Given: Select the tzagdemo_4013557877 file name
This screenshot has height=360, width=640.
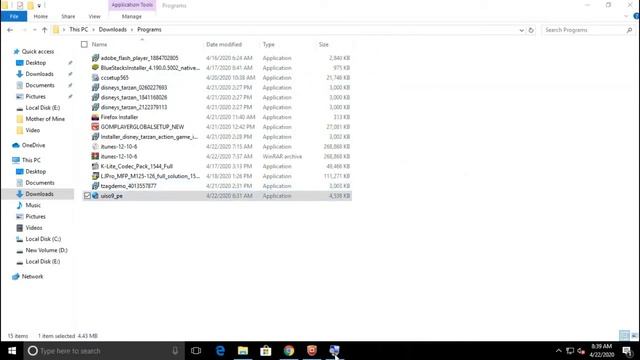Looking at the screenshot, I should [x=129, y=186].
